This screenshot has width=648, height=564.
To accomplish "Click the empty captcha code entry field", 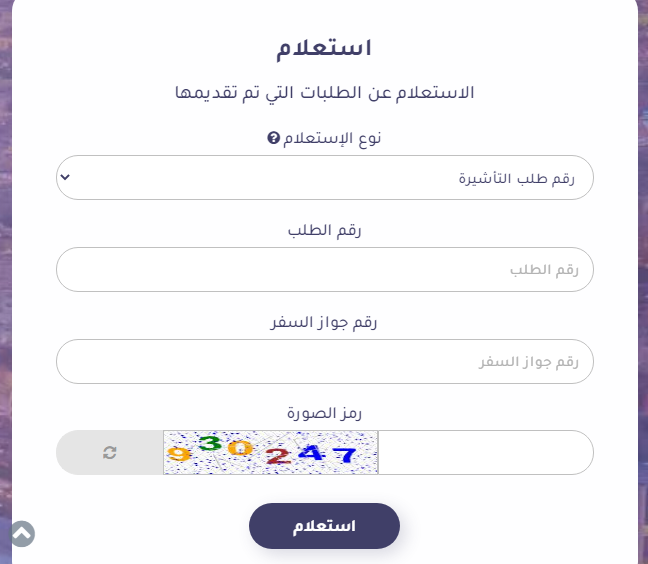I will (486, 452).
